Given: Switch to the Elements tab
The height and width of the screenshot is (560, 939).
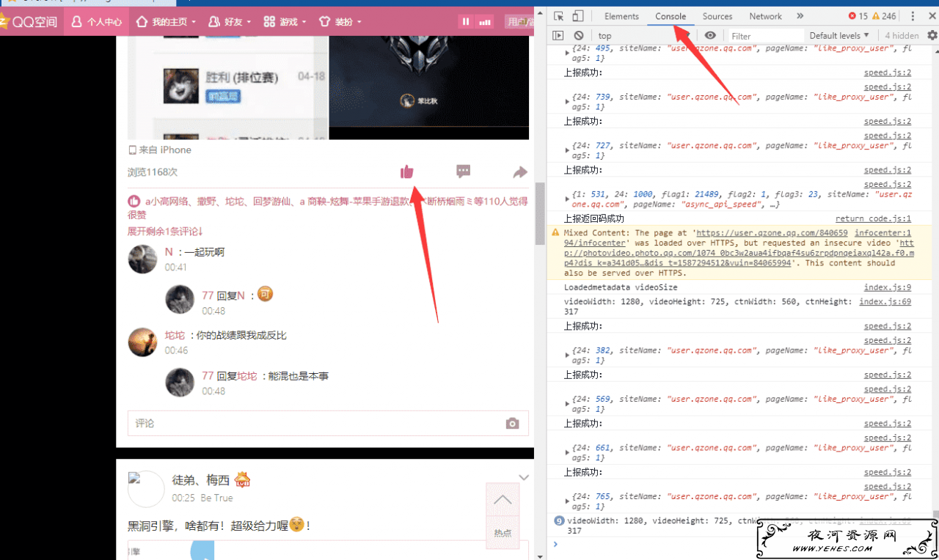Looking at the screenshot, I should click(621, 16).
